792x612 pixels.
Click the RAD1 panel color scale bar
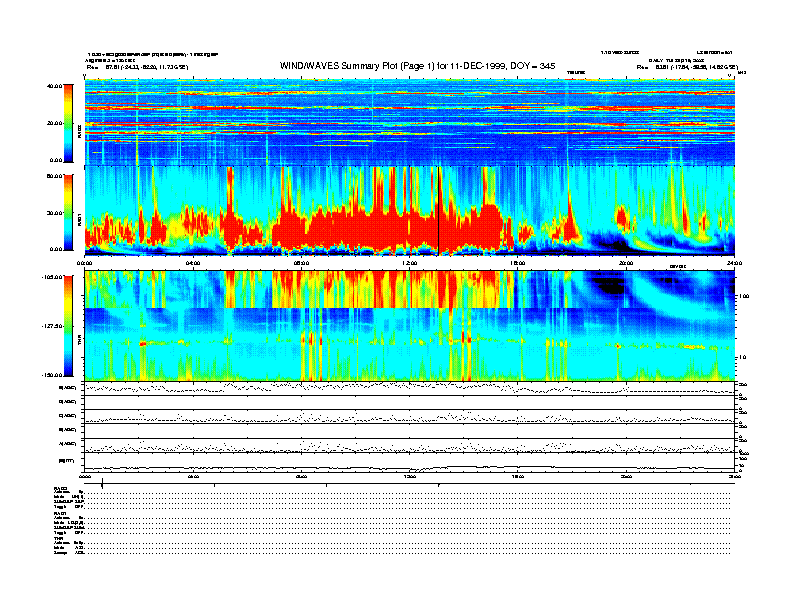pyautogui.click(x=68, y=213)
